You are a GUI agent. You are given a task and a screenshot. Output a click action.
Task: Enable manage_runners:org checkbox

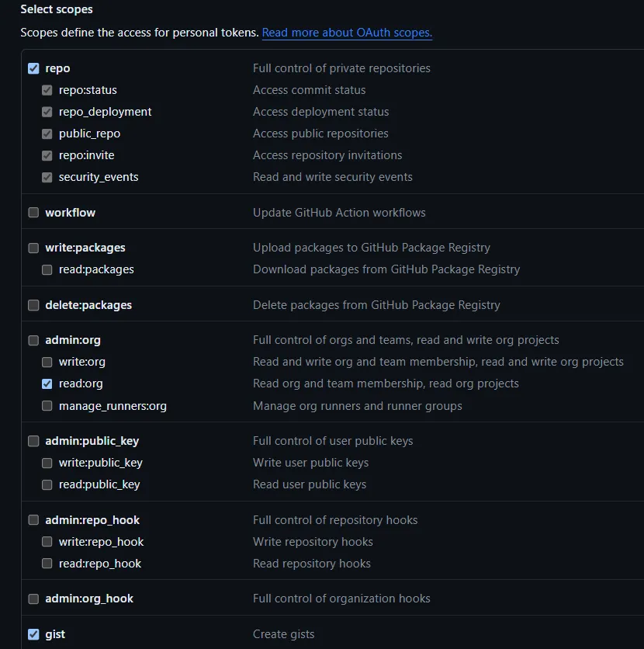[47, 406]
